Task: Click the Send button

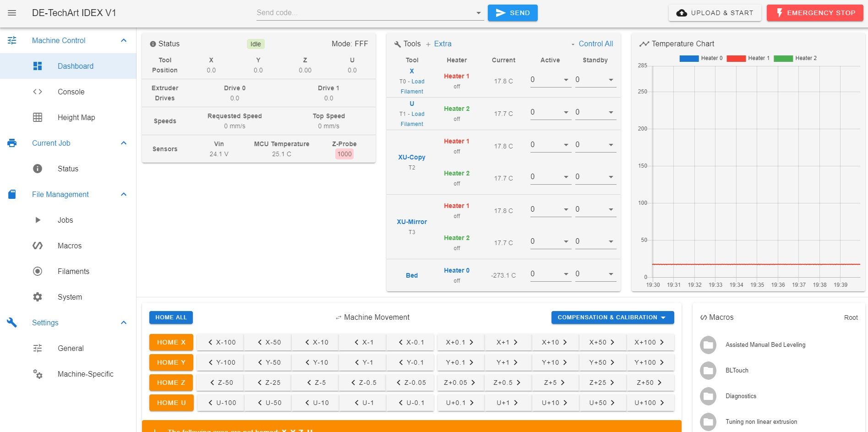Action: [x=513, y=13]
